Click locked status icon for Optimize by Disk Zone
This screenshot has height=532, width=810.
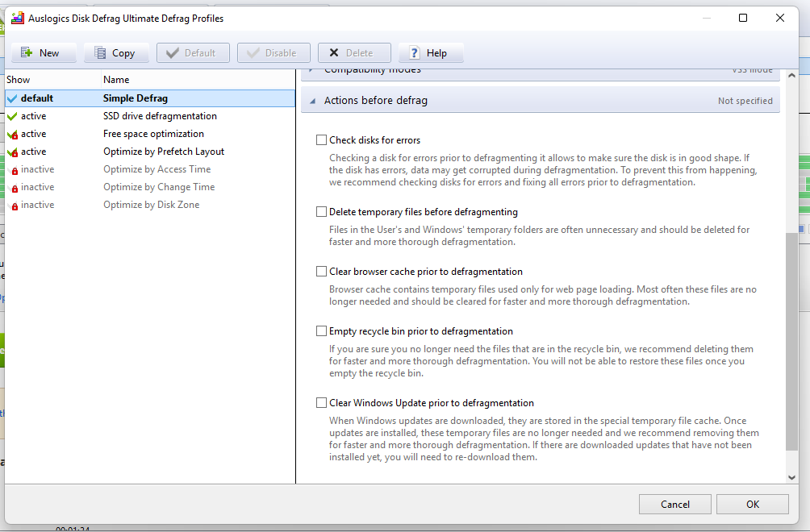point(11,205)
